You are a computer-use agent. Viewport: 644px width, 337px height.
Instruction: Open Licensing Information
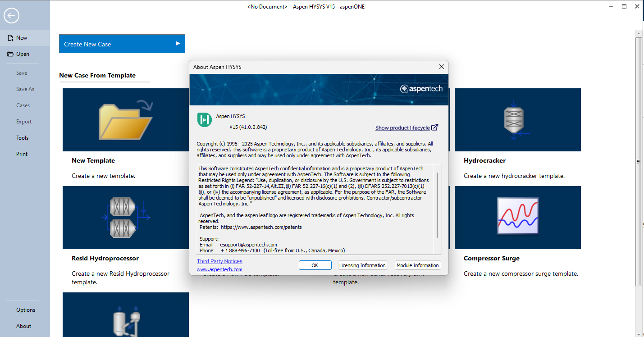[362, 265]
